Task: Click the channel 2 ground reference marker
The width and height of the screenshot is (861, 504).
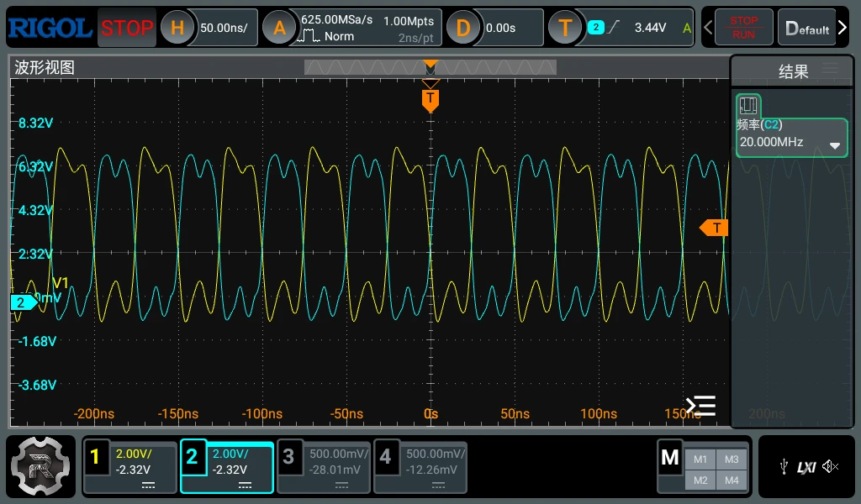Action: (x=23, y=302)
